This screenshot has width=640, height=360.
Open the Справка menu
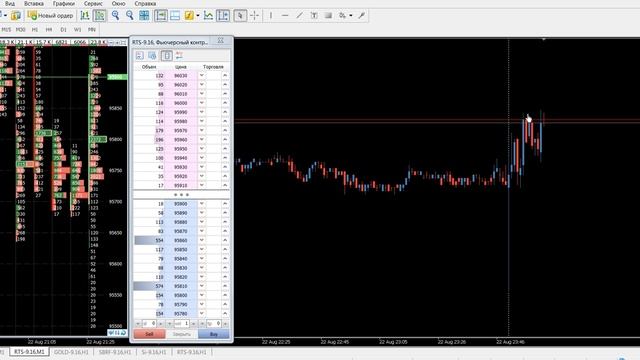tap(145, 4)
